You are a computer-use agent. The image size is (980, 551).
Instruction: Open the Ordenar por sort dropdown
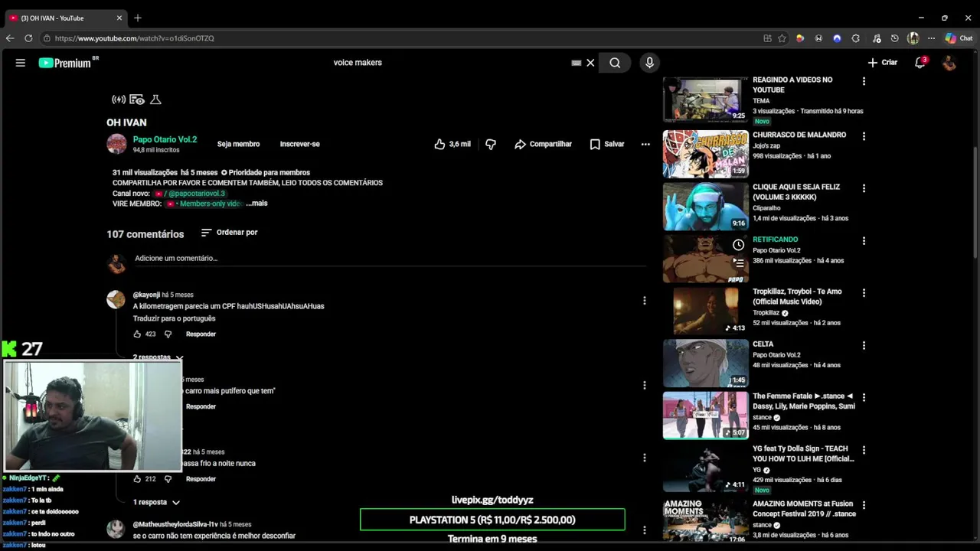229,233
